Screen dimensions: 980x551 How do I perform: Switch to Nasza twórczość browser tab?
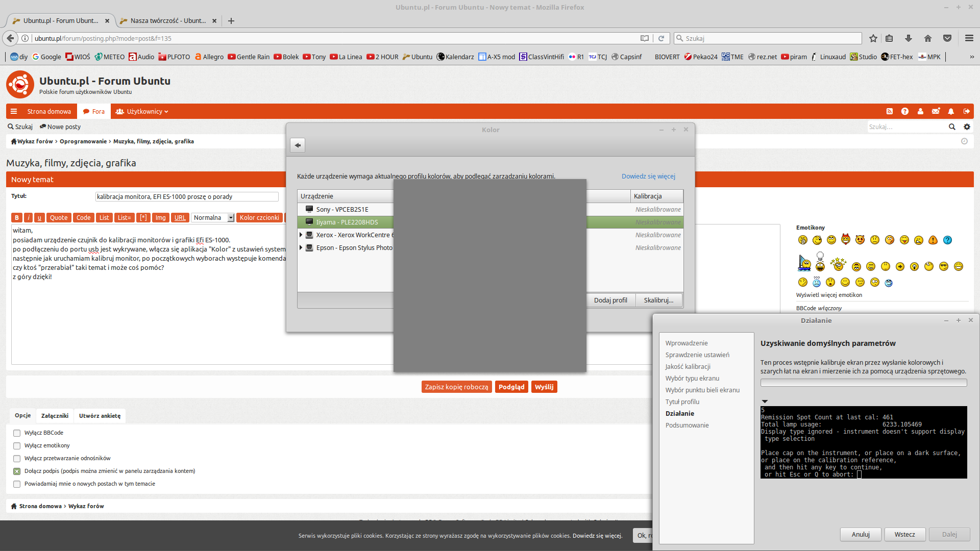click(x=168, y=21)
